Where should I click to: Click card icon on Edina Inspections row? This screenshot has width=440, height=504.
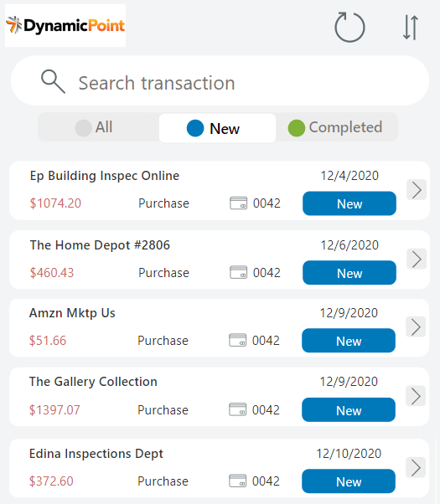pos(237,481)
